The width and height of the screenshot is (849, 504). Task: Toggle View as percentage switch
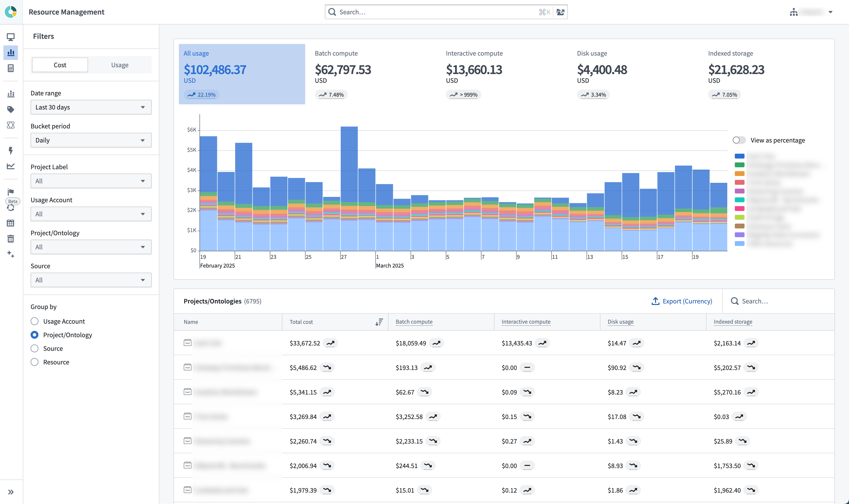coord(739,140)
